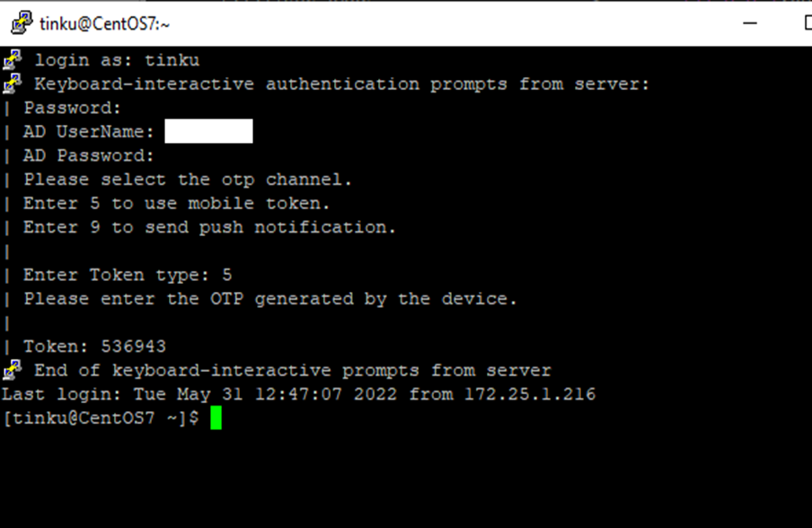Click the redacted AD UserName white box
The image size is (812, 528).
click(x=208, y=131)
